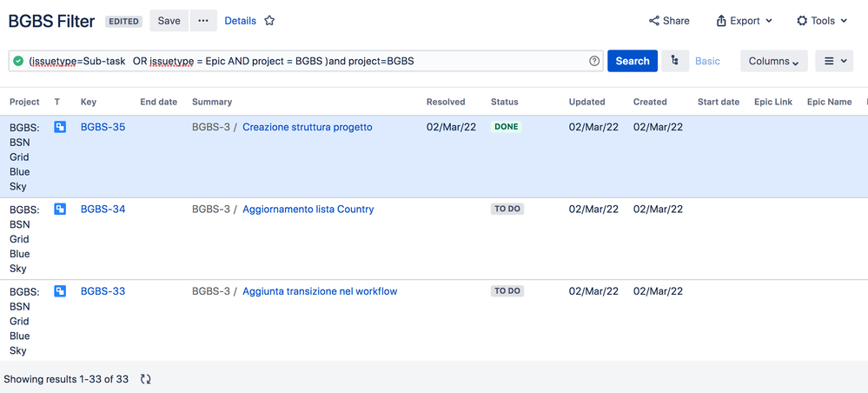
Task: Click the sub-task type icon for BGBS-35
Action: coord(60,127)
